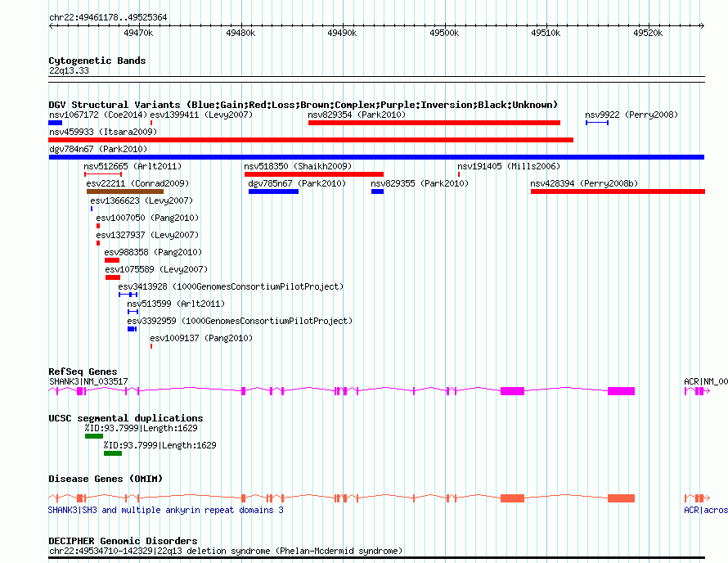Click the 49490k ruler tick label

[x=342, y=33]
